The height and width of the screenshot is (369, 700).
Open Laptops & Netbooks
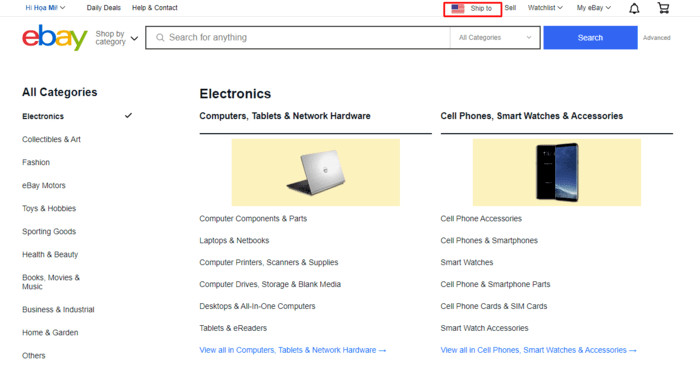pos(234,240)
